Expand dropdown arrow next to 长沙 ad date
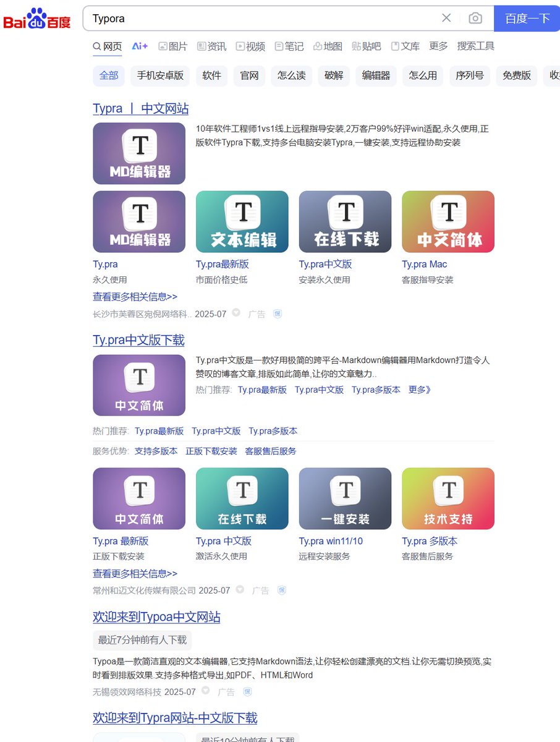 236,313
